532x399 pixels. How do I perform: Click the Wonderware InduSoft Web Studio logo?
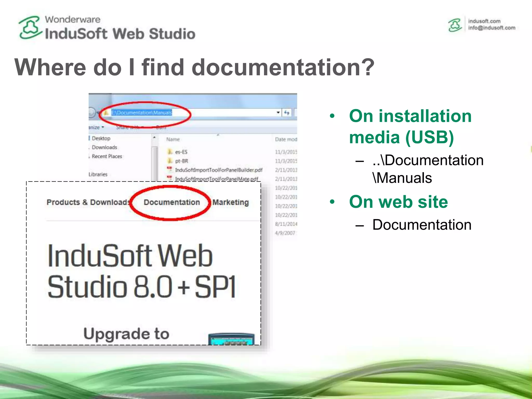107,28
